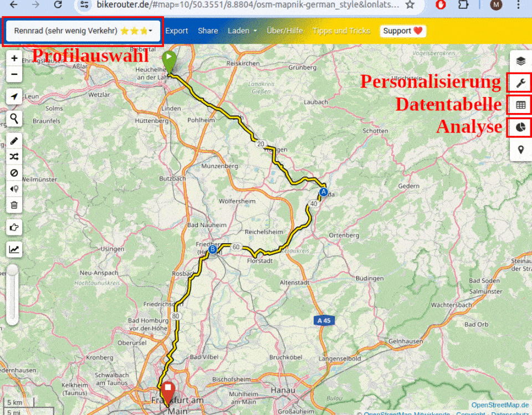The image size is (532, 415).
Task: Open the map layers stack icon
Action: tap(520, 61)
